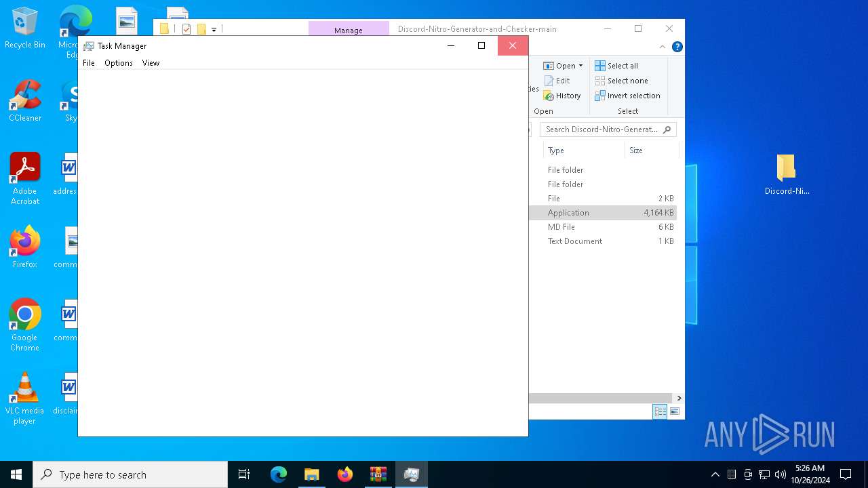Click the Task Manager taskbar button
This screenshot has width=868, height=488.
(412, 474)
